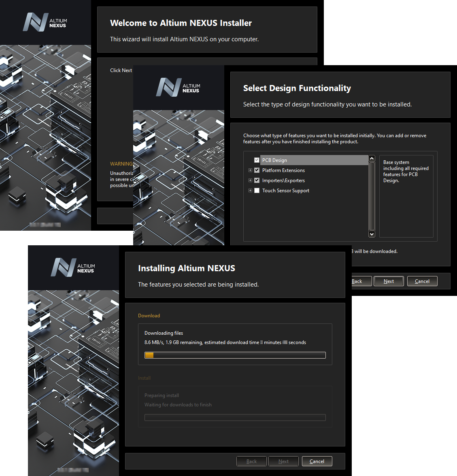This screenshot has height=476, width=457.
Task: Select the PCB Design feature row label
Action: coord(274,160)
